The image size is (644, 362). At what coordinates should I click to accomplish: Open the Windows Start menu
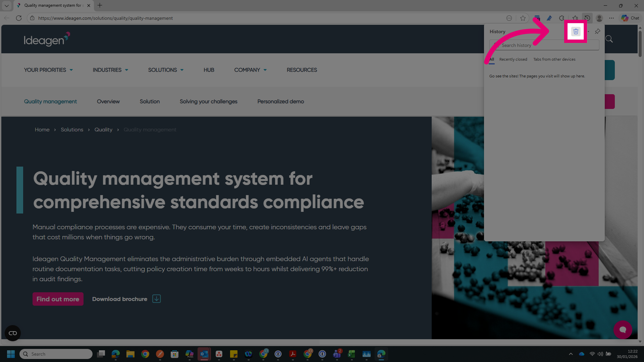click(11, 354)
